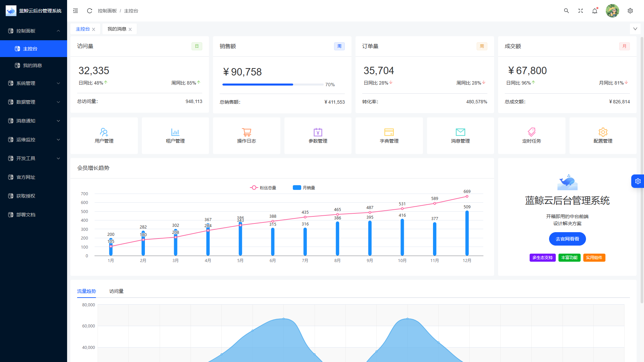Image resolution: width=644 pixels, height=362 pixels.
Task: Select 我的消息 in the sidebar
Action: coord(33,65)
